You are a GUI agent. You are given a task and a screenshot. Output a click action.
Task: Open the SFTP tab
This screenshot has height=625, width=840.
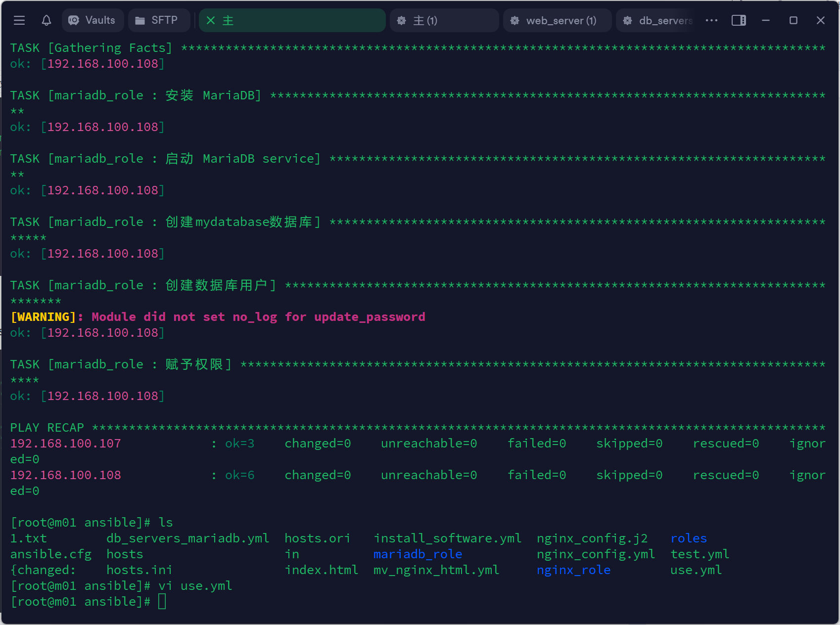tap(158, 20)
